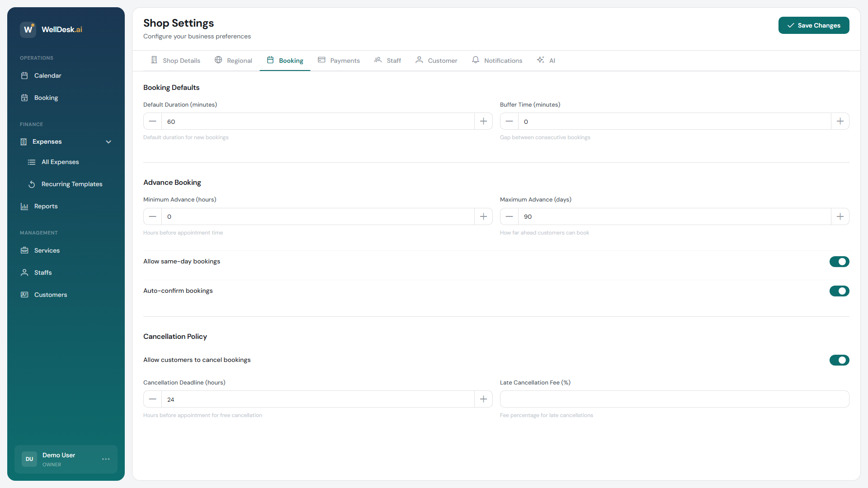Open the Notifications settings tab
The width and height of the screenshot is (868, 488).
click(503, 60)
